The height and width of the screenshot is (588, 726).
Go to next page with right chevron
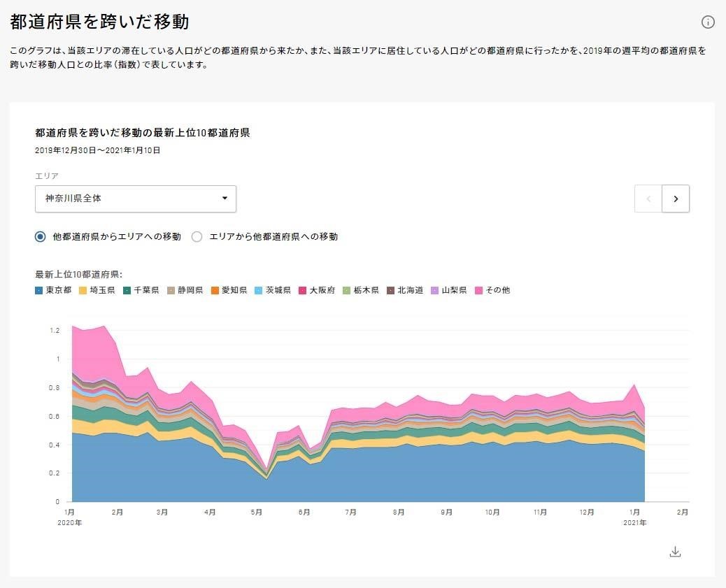click(x=676, y=199)
